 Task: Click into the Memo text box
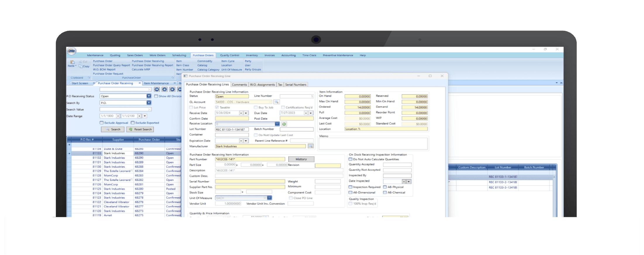pos(373,144)
